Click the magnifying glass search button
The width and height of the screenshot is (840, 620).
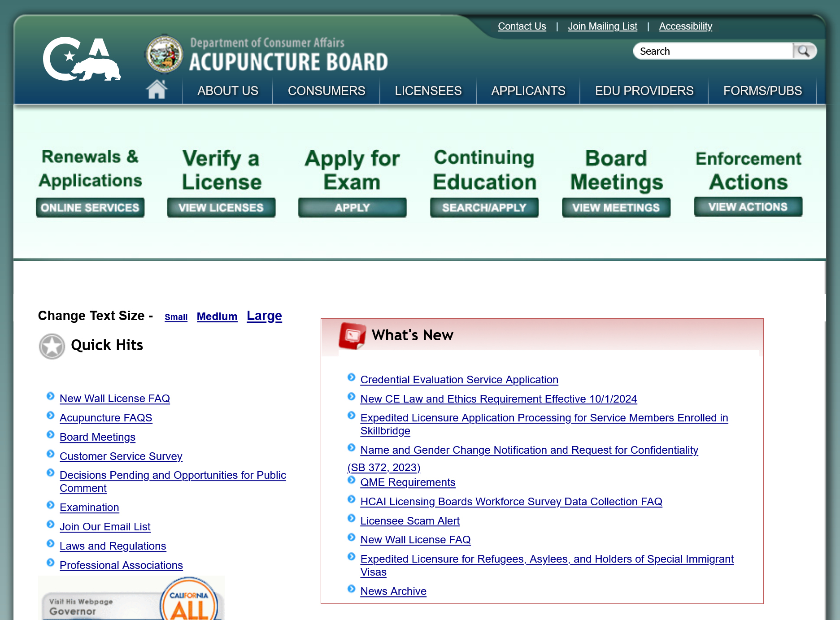pyautogui.click(x=804, y=51)
